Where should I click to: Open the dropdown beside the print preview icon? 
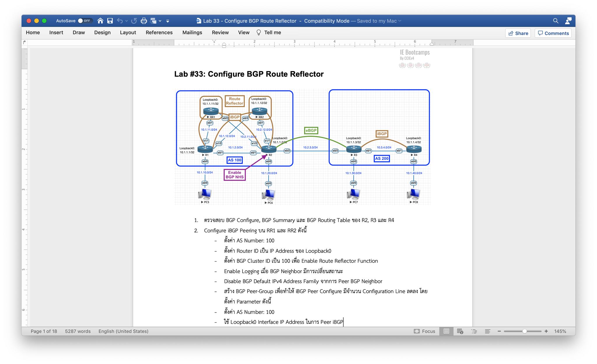point(160,21)
